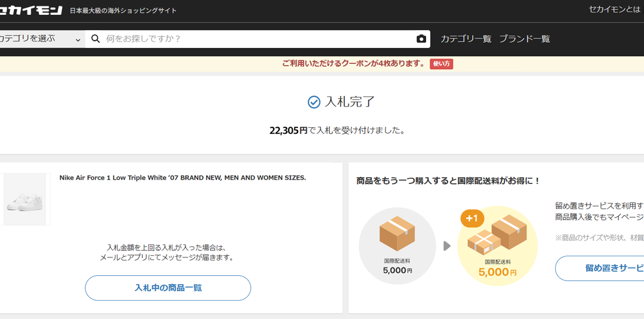Open image search with the camera icon
This screenshot has width=644, height=319.
[421, 39]
